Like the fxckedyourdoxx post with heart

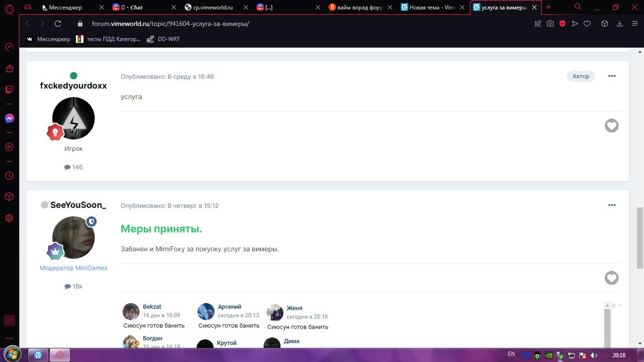click(x=611, y=126)
